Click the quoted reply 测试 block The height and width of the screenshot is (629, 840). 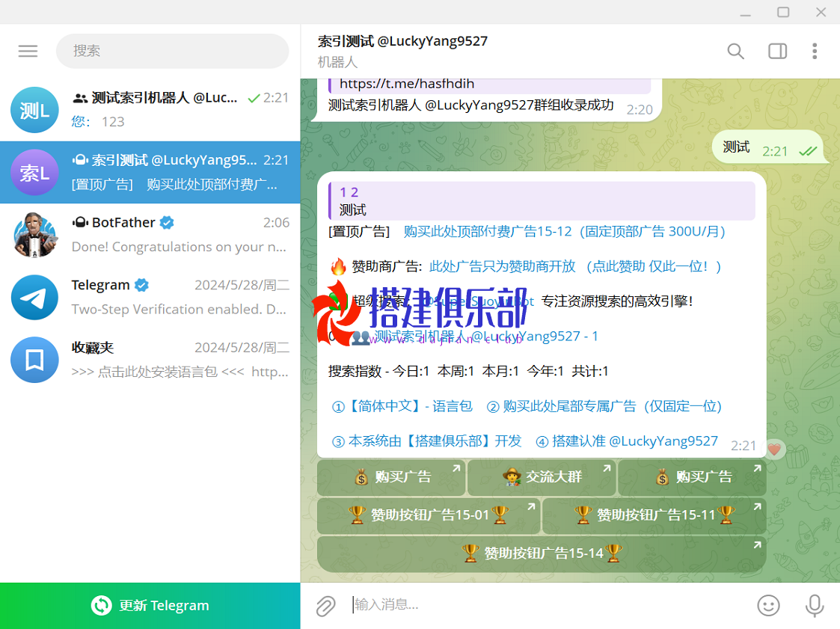pyautogui.click(x=542, y=201)
